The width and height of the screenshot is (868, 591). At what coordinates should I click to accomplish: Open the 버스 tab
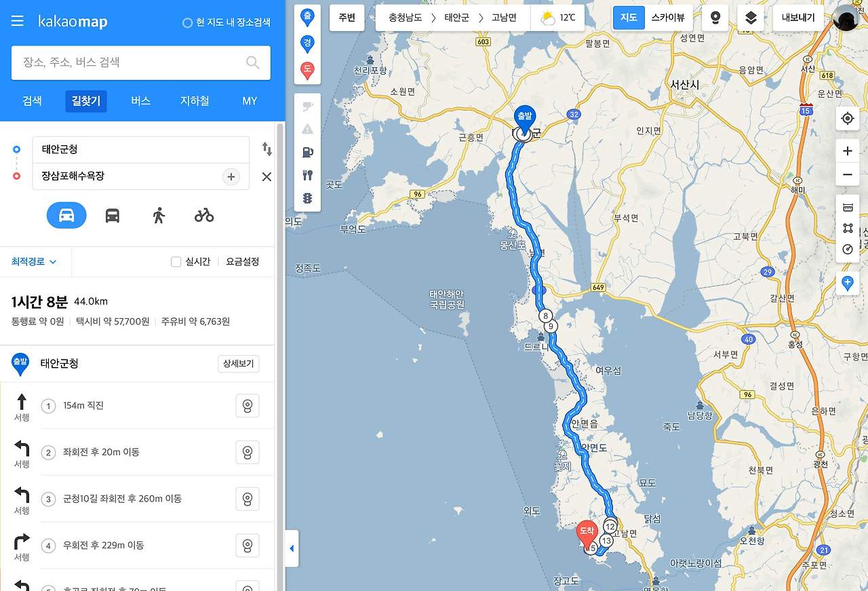click(x=140, y=101)
